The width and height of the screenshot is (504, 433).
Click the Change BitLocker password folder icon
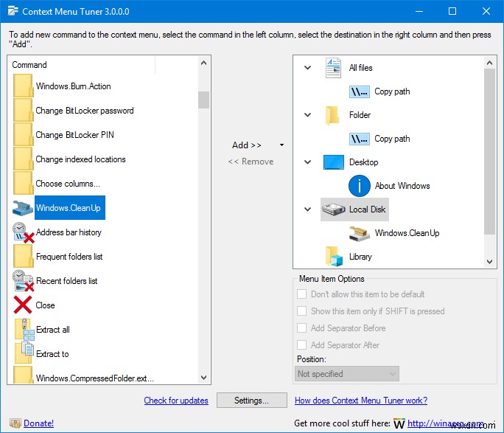tap(23, 111)
